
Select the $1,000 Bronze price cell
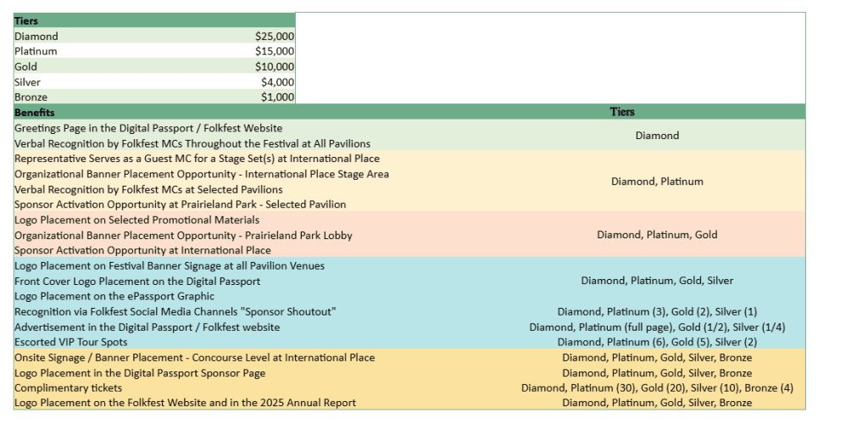point(277,98)
